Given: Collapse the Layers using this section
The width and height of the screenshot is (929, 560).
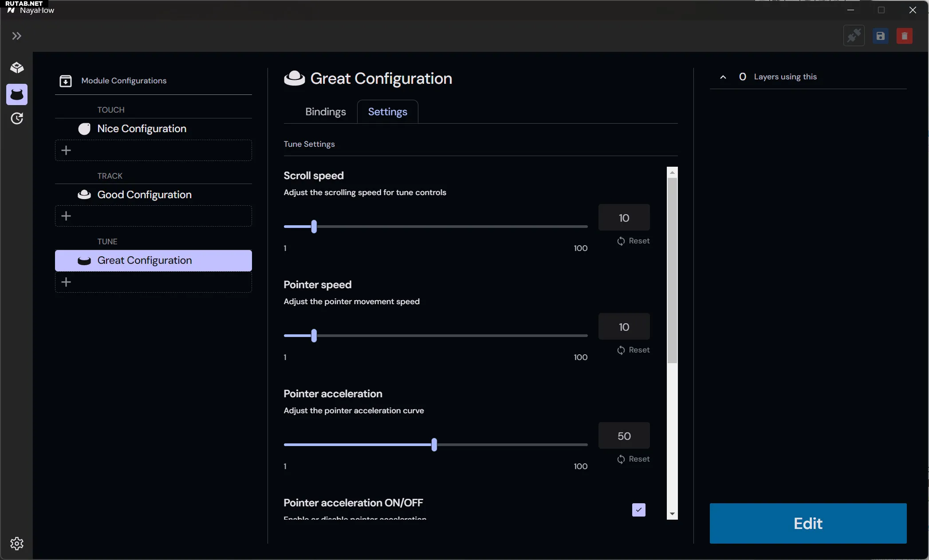Looking at the screenshot, I should [723, 77].
